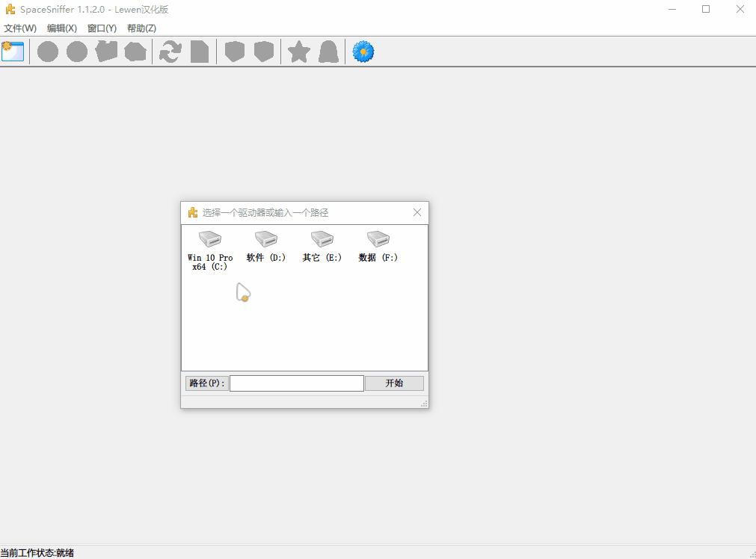The image size is (756, 559).
Task: Click the left shield-shaped toolbar icon
Action: (235, 52)
